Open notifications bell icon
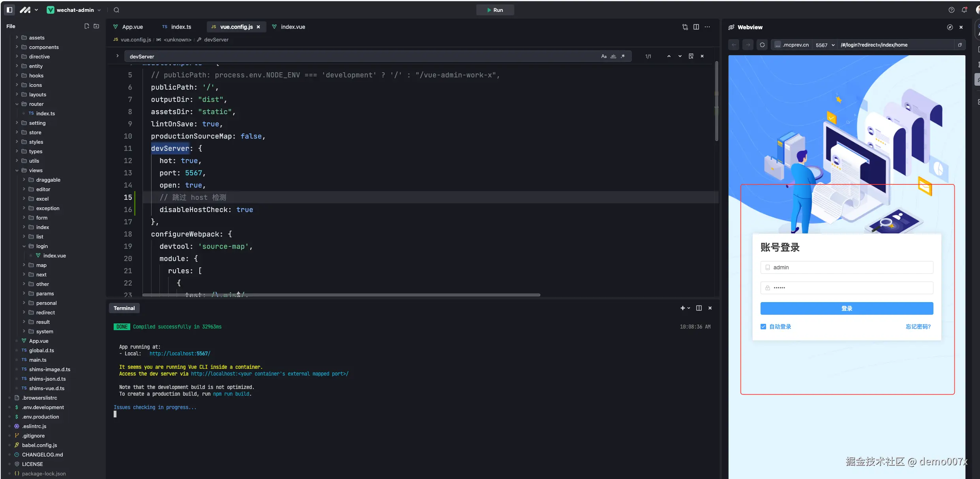Image resolution: width=980 pixels, height=479 pixels. pyautogui.click(x=964, y=10)
